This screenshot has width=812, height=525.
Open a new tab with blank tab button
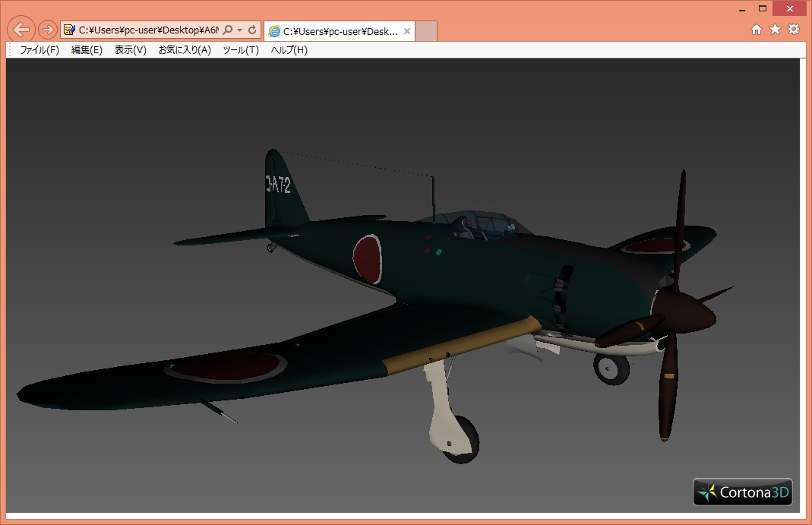click(427, 31)
